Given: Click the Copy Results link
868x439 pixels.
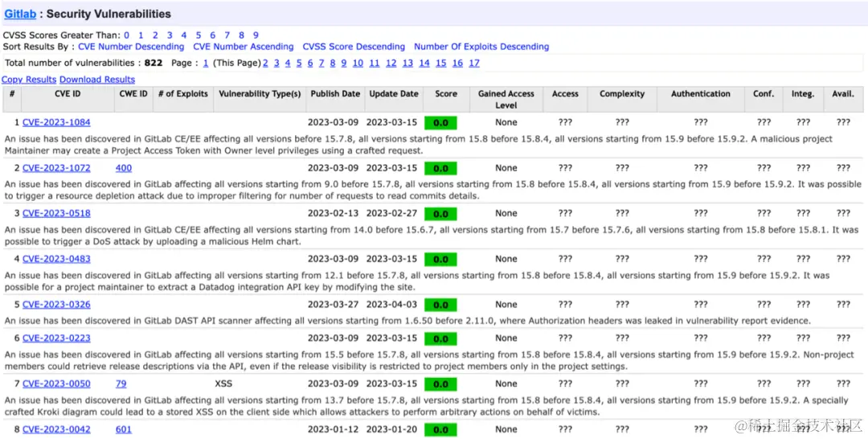Looking at the screenshot, I should pyautogui.click(x=29, y=80).
